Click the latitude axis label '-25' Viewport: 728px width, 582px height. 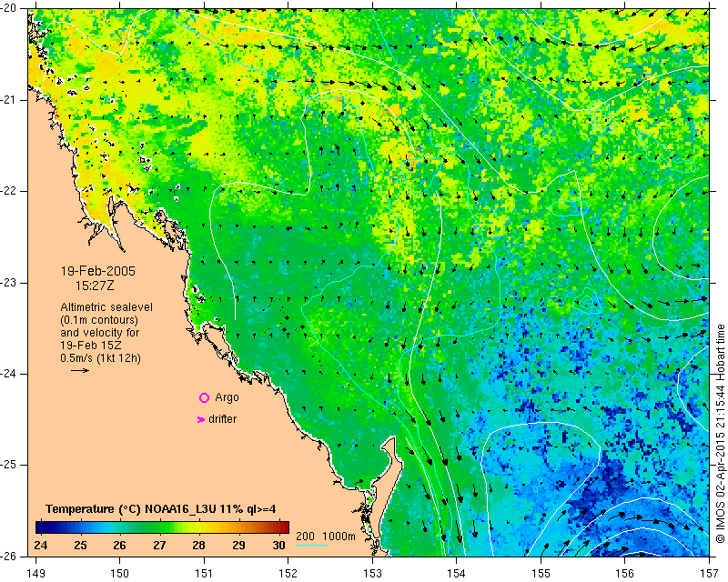(x=10, y=465)
